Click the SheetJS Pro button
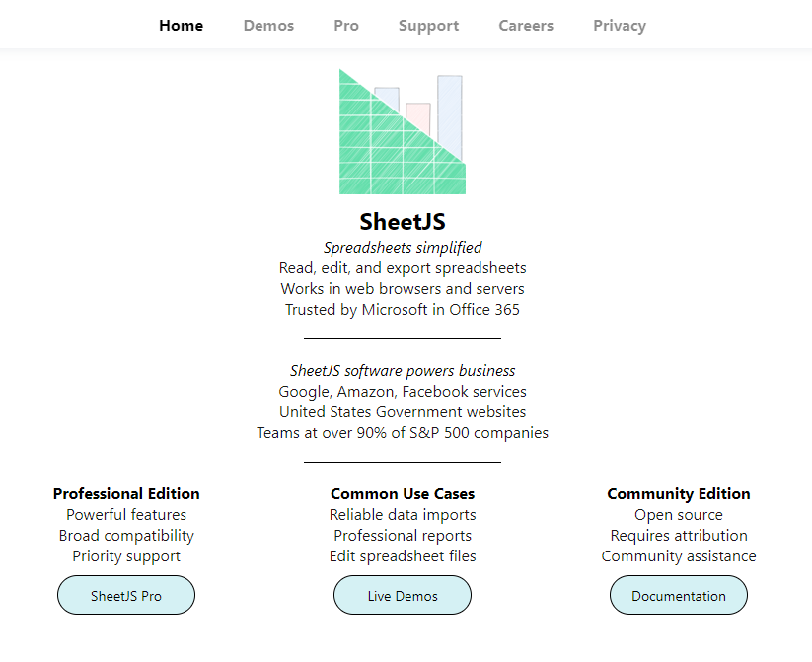 126,595
